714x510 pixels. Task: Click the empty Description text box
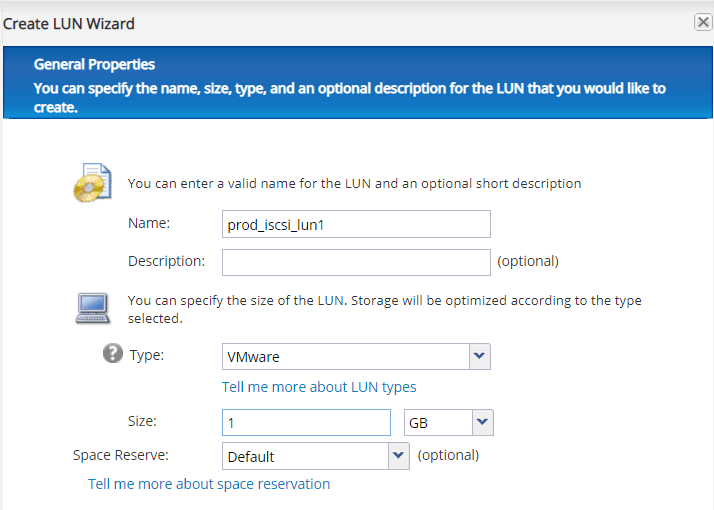click(356, 262)
